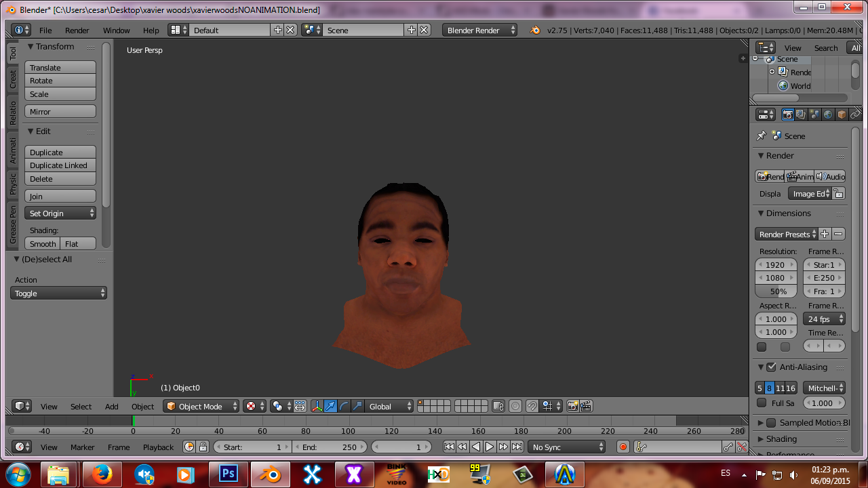
Task: Open the No Sync dropdown
Action: coord(567,447)
